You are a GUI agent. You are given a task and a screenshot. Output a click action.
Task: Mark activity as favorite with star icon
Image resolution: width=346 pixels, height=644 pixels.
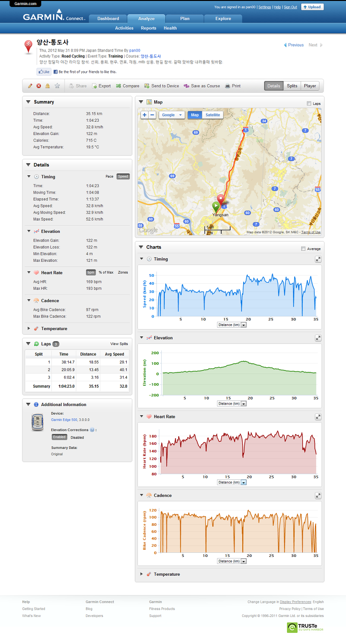click(57, 86)
